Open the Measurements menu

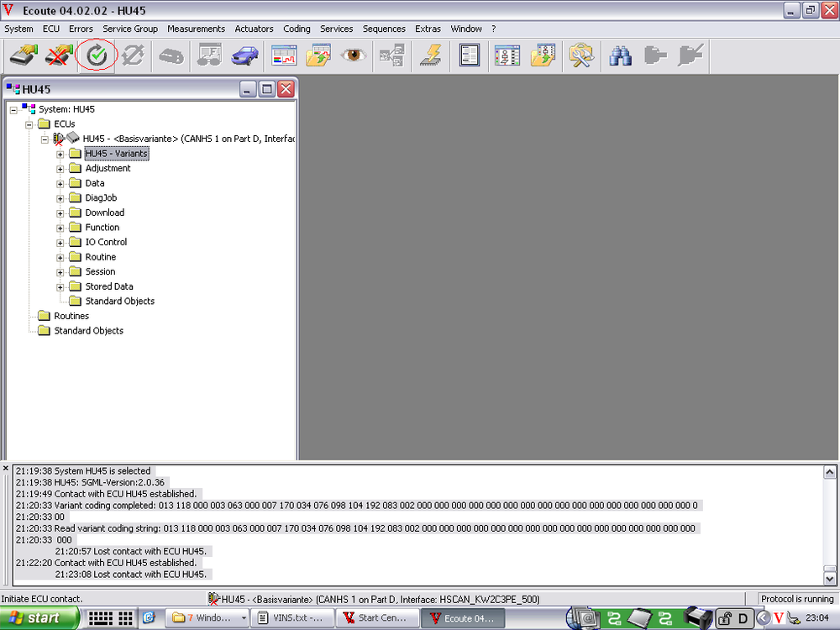(x=196, y=29)
